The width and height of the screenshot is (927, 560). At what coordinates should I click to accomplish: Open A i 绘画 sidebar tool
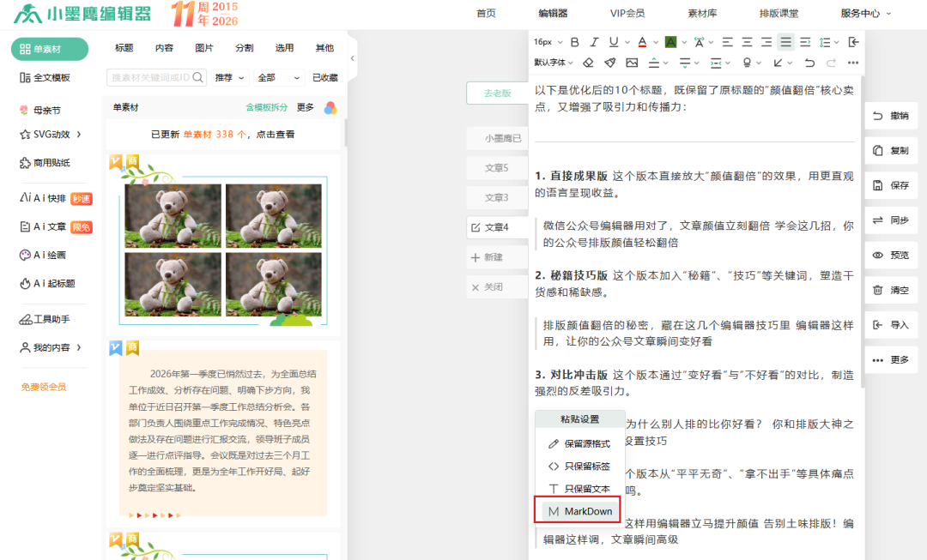[x=43, y=256]
